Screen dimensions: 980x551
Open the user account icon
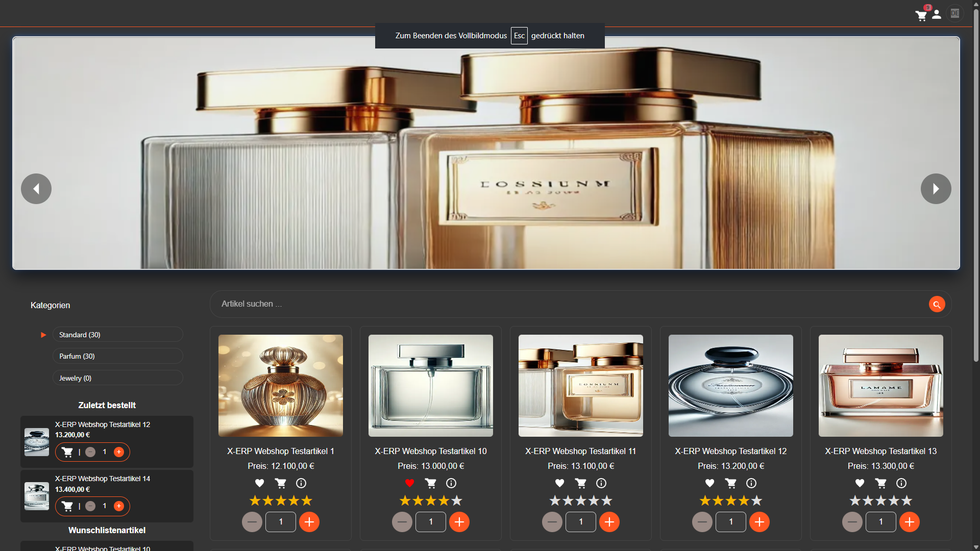click(x=937, y=15)
